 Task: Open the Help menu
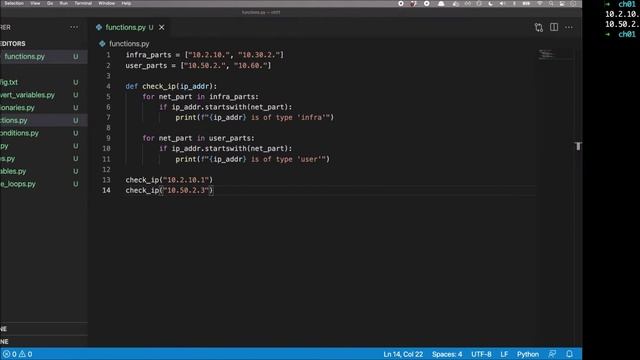(126, 3)
